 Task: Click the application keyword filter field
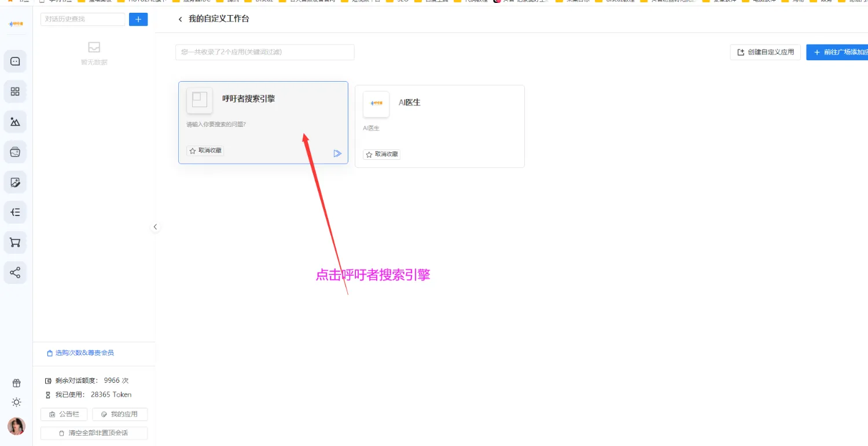click(x=264, y=52)
